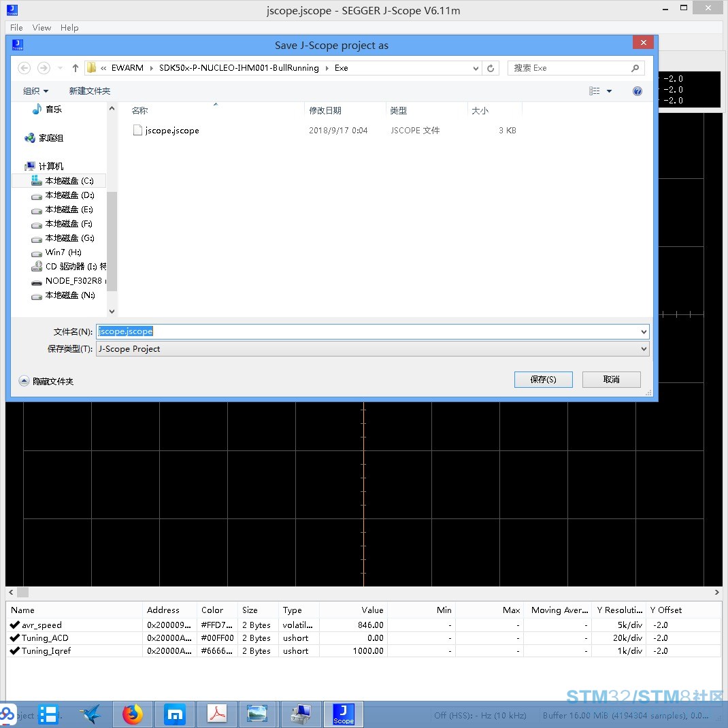Open the File menu

(16, 28)
